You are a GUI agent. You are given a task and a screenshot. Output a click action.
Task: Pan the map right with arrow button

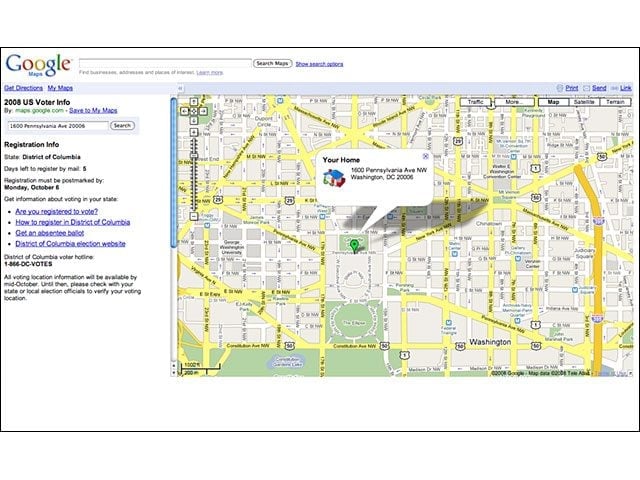[x=203, y=111]
